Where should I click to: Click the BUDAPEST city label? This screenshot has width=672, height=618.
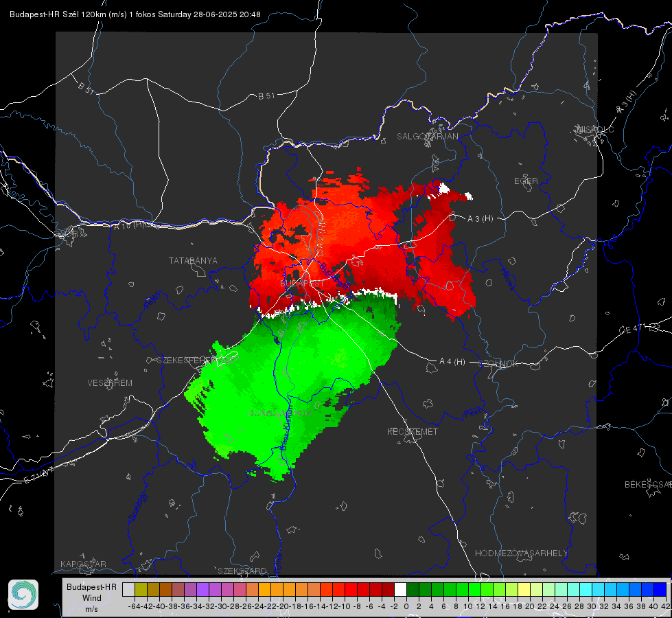302,284
